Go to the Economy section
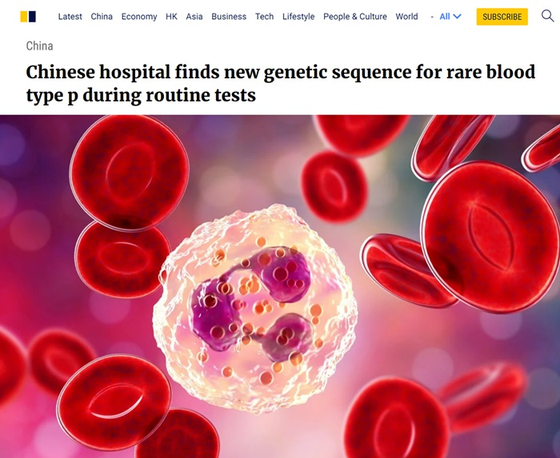The height and width of the screenshot is (458, 560). point(139,16)
